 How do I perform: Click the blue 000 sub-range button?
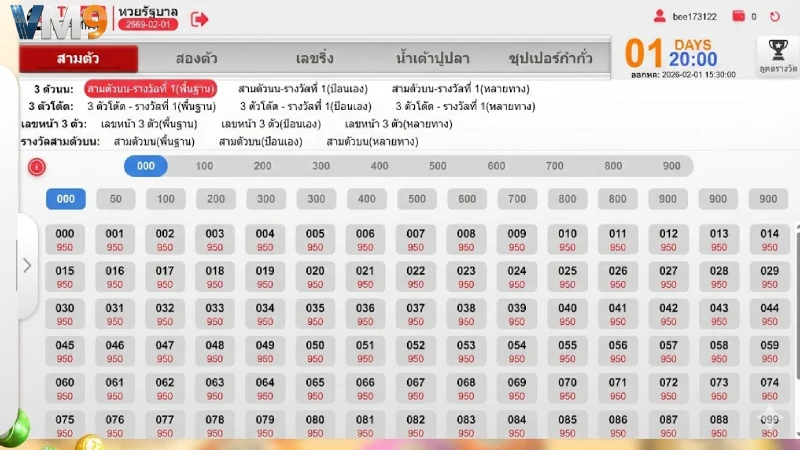tap(66, 199)
